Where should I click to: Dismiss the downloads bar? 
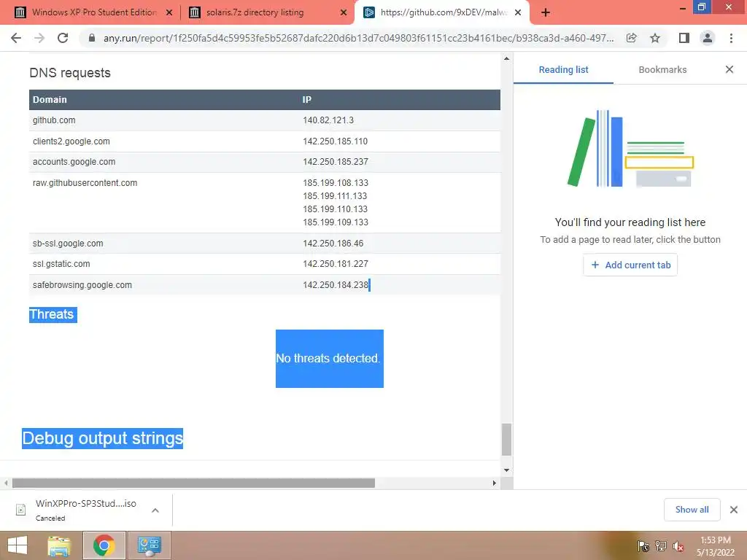[x=734, y=510]
